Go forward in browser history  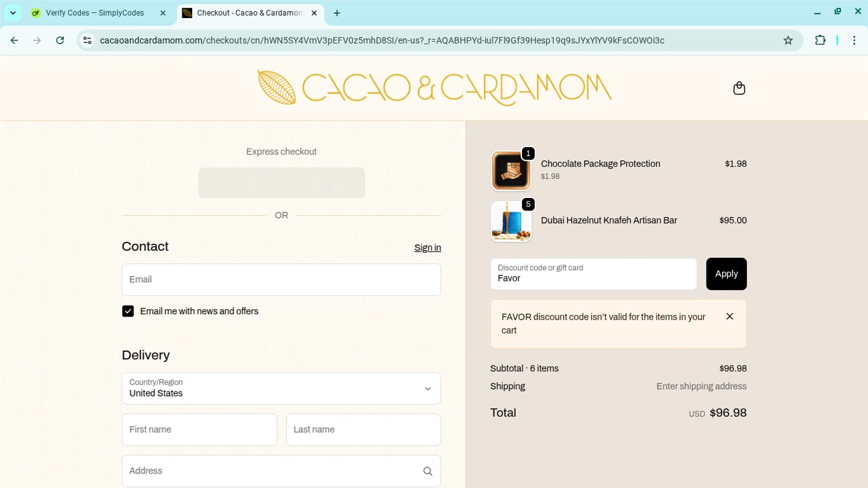[37, 41]
